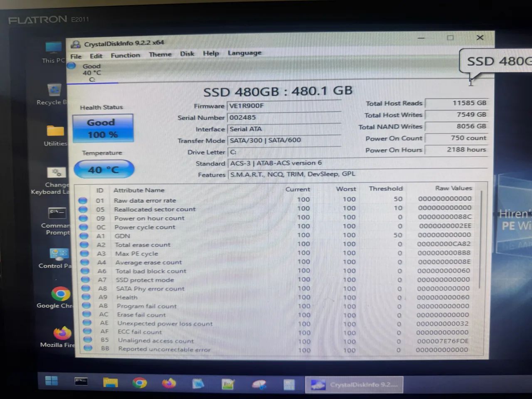Open the Utilities folder icon
532x399 pixels.
[x=55, y=135]
